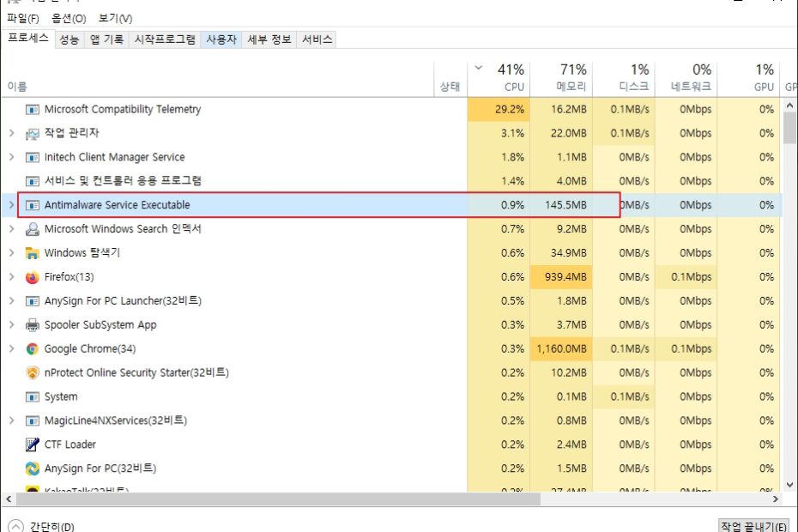Image resolution: width=798 pixels, height=532 pixels.
Task: Switch to the 성능 tab
Action: (70, 39)
